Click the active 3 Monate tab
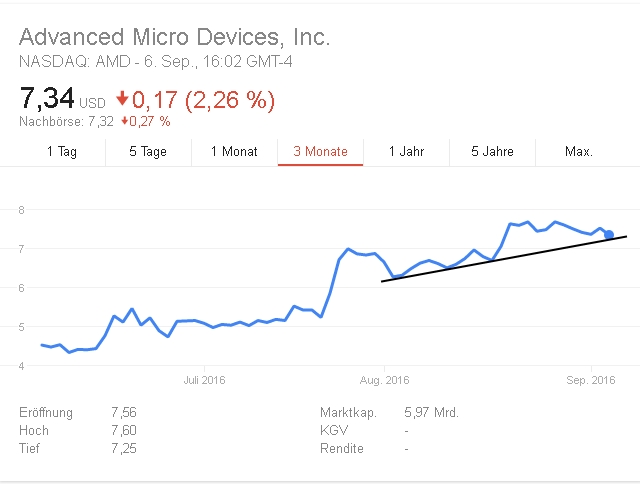Image resolution: width=640 pixels, height=484 pixels. [320, 151]
